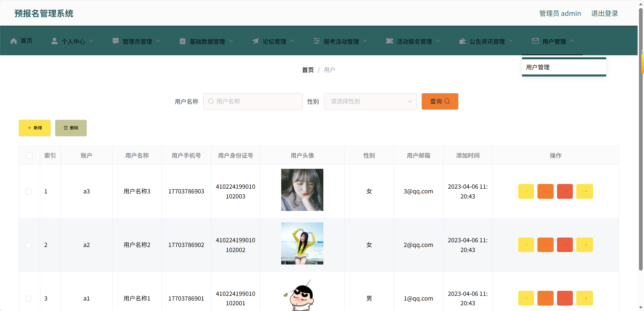Click the 查询 search button
644x311 pixels.
pos(440,101)
